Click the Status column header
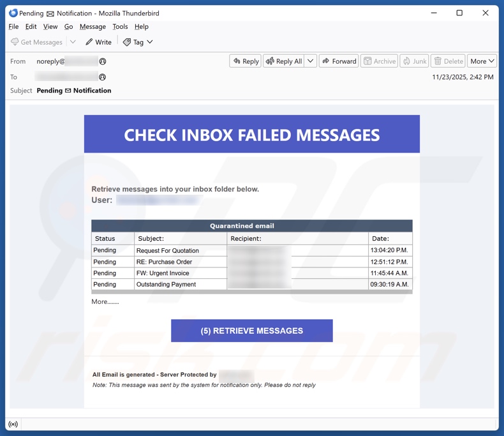The width and height of the screenshot is (504, 436). [113, 239]
